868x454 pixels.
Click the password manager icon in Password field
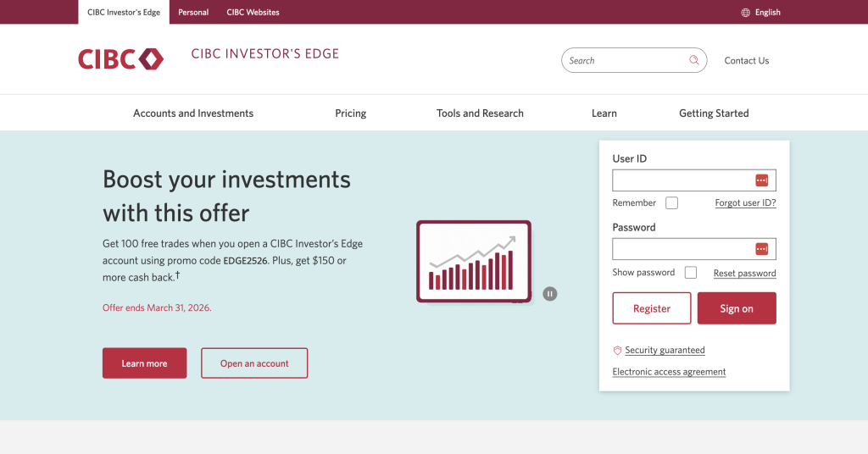[762, 249]
